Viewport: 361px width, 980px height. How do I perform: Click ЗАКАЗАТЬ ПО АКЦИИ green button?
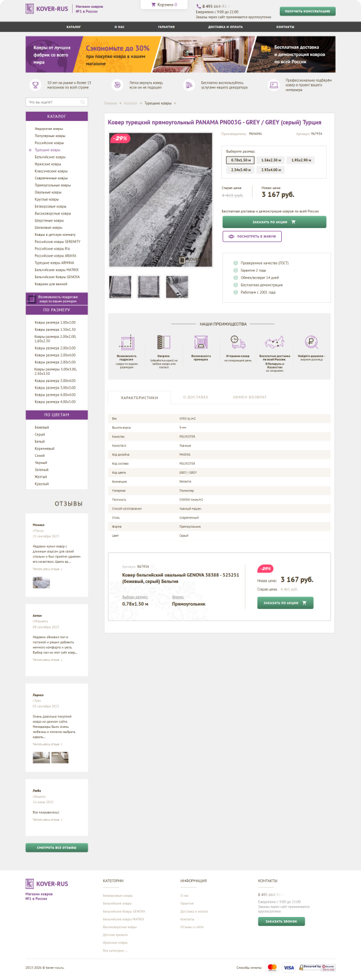coord(274,222)
